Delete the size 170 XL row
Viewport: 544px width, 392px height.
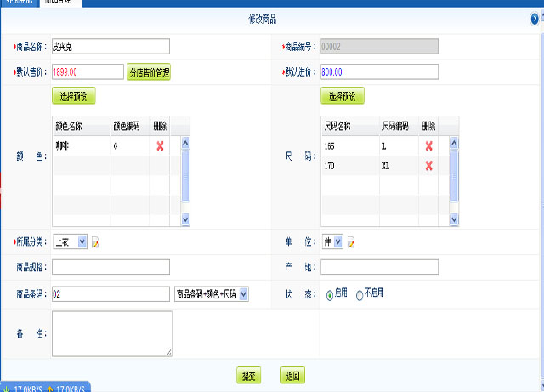(428, 166)
